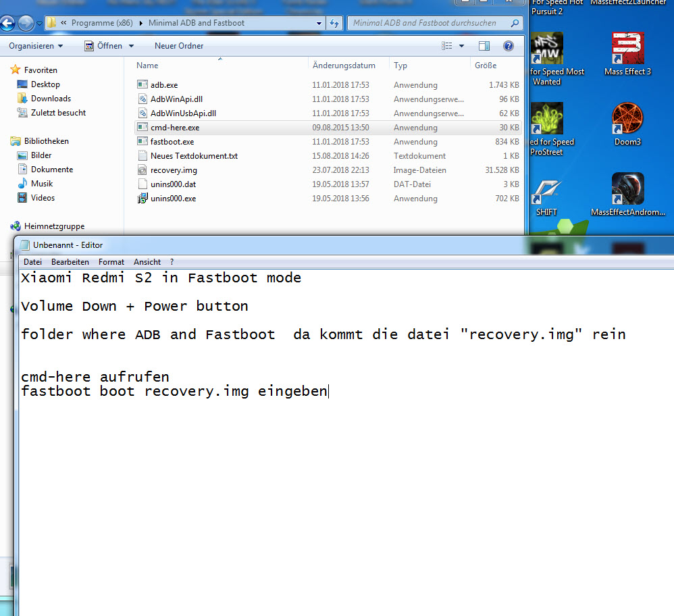
Task: Click 'recovery.img' file name text
Action: (174, 170)
